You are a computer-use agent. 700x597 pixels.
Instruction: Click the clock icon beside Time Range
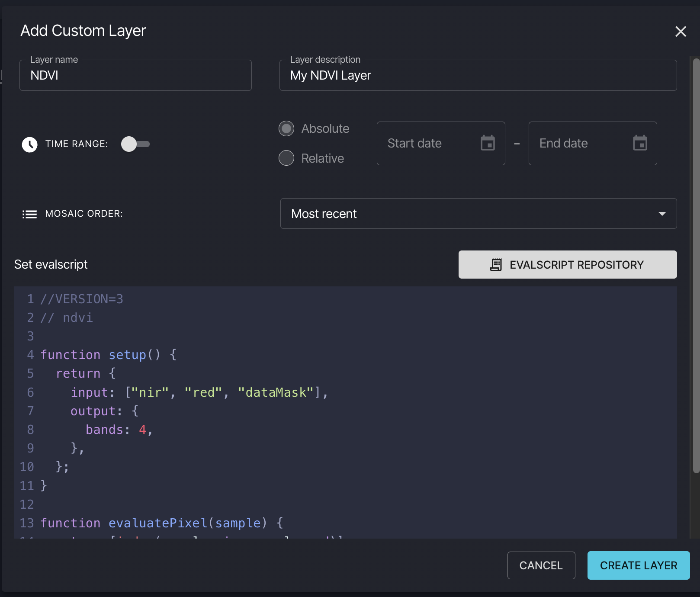(30, 144)
